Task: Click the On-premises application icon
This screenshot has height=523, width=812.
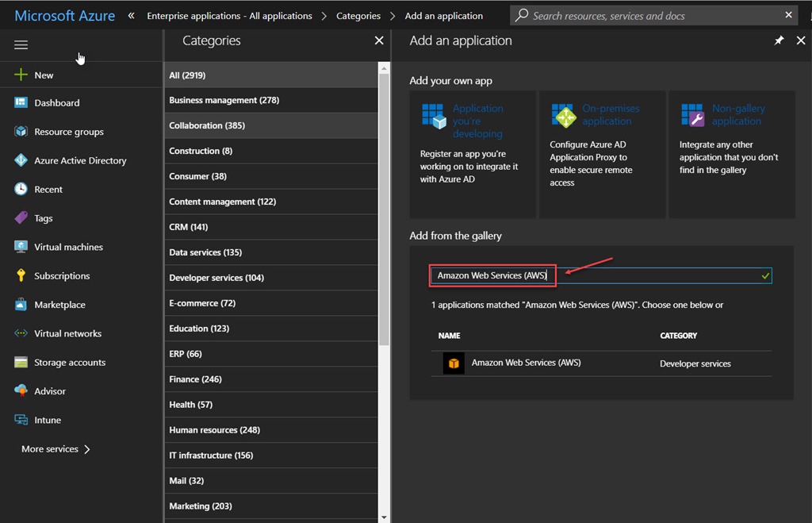Action: pos(564,116)
